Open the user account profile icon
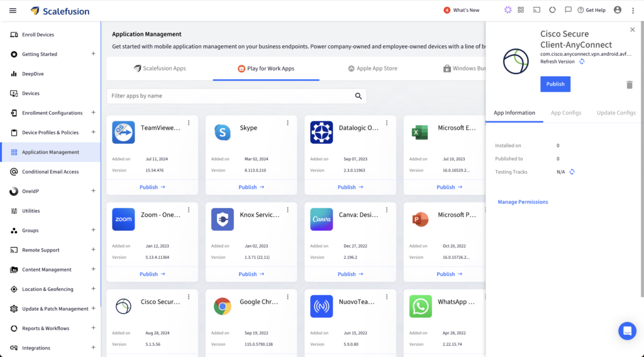 tap(618, 10)
